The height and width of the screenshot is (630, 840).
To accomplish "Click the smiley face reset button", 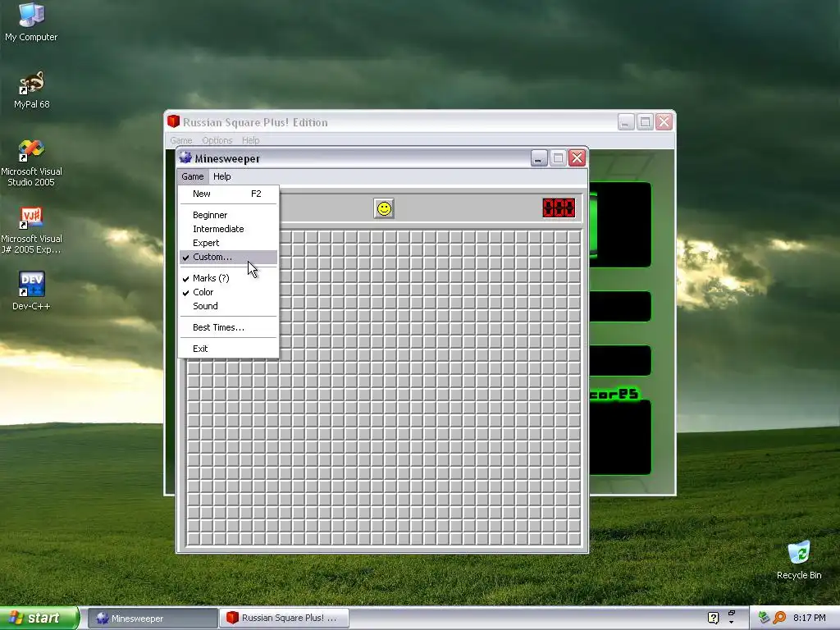I will tap(384, 208).
